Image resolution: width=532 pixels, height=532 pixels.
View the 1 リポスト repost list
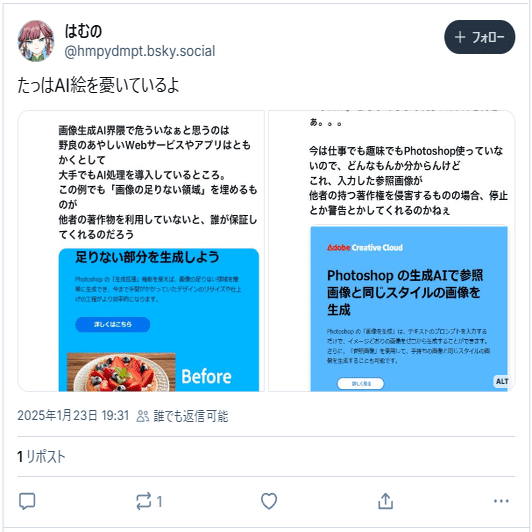click(x=41, y=457)
